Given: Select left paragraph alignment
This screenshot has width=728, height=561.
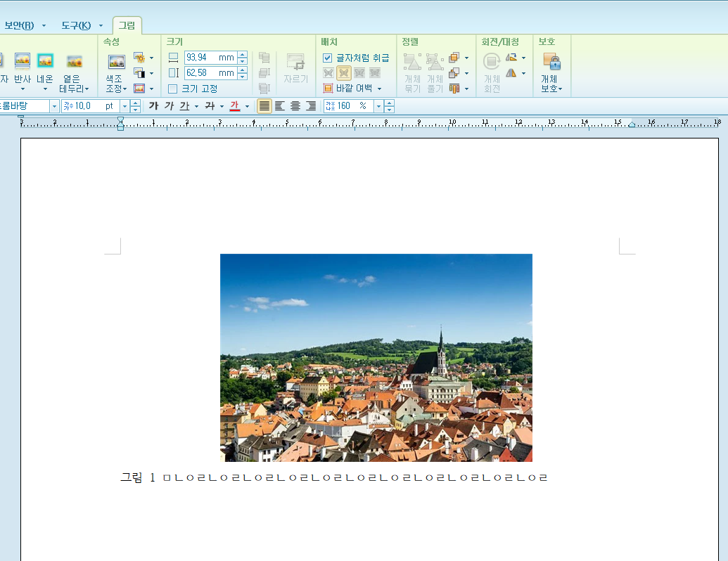Looking at the screenshot, I should point(279,105).
